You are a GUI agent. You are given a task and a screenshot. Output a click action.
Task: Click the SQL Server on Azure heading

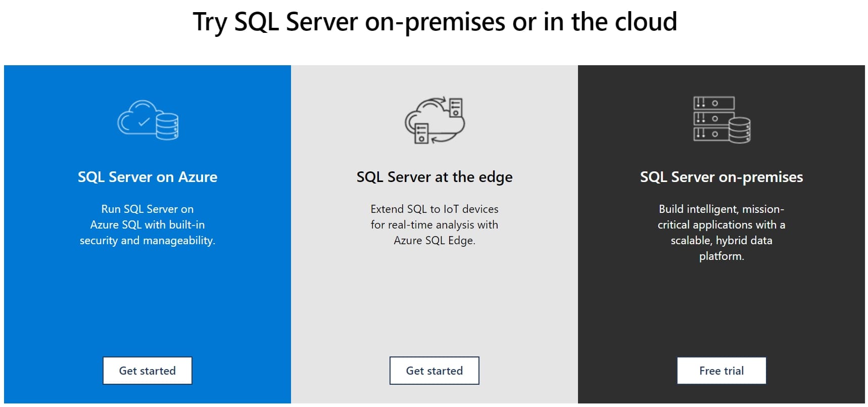pos(147,177)
